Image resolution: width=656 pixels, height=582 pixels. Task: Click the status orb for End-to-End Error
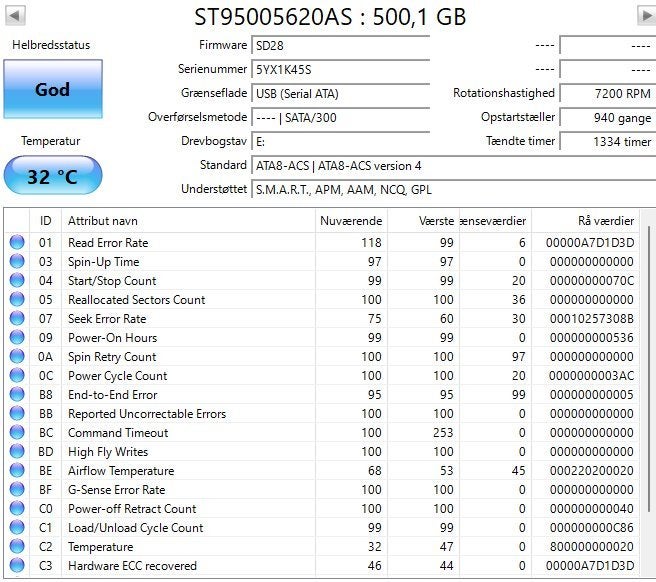(17, 394)
